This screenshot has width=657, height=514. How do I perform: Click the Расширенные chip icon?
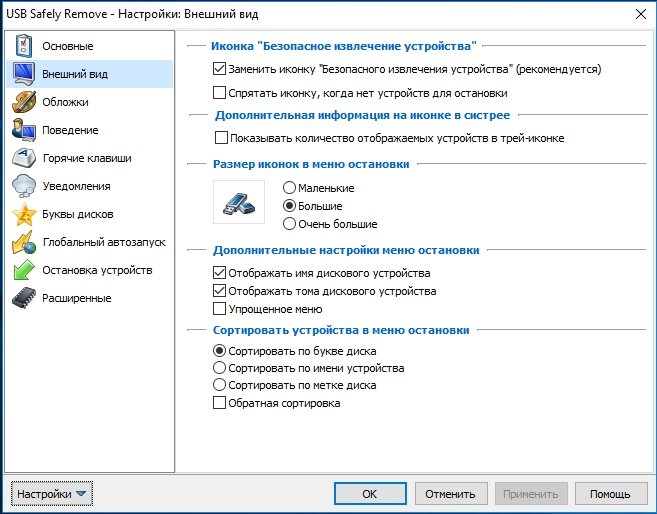click(23, 298)
